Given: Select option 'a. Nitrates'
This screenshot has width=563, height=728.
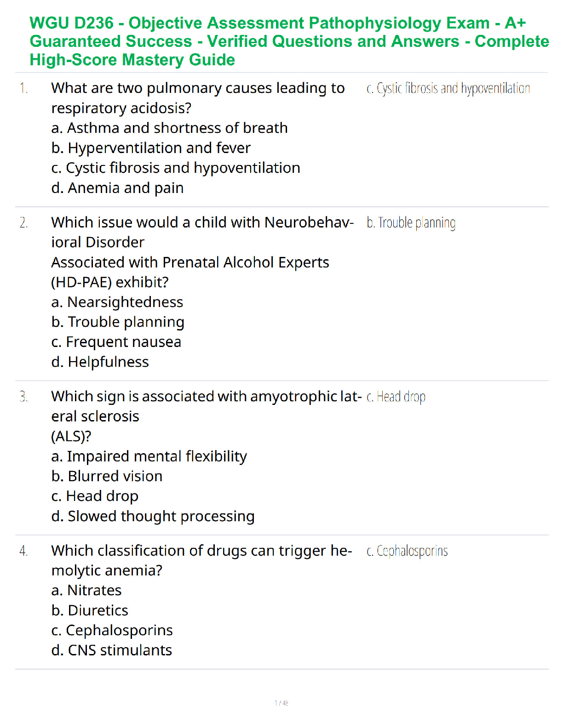Looking at the screenshot, I should click(86, 590).
